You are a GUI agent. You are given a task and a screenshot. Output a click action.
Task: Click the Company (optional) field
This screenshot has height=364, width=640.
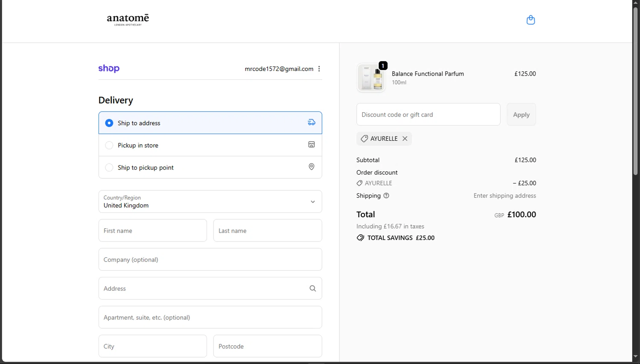pos(210,259)
